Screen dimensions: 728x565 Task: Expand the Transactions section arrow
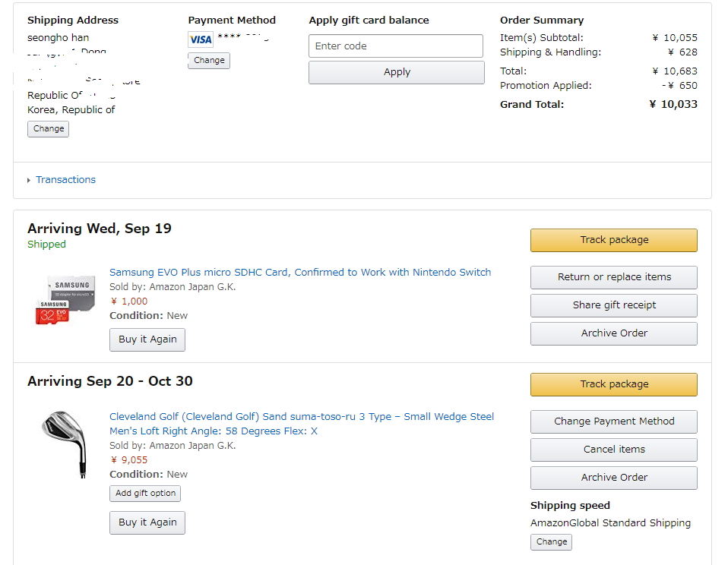click(29, 180)
